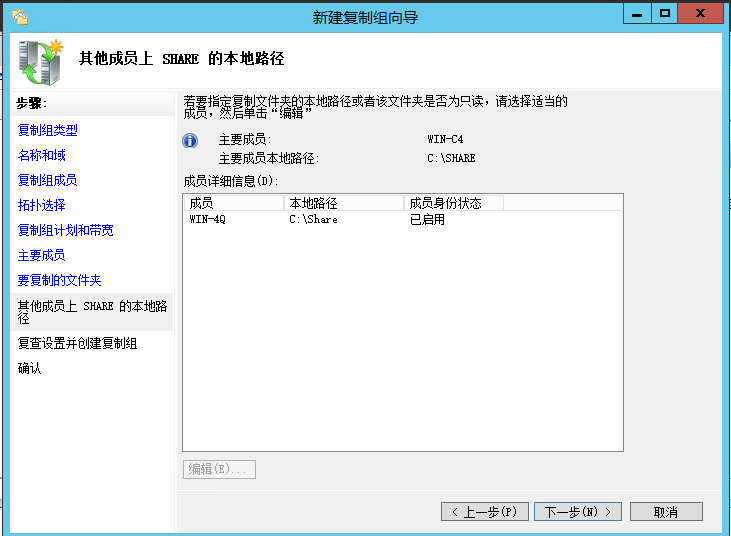731x536 pixels.
Task: Go to 复制组类型 step
Action: (x=48, y=130)
